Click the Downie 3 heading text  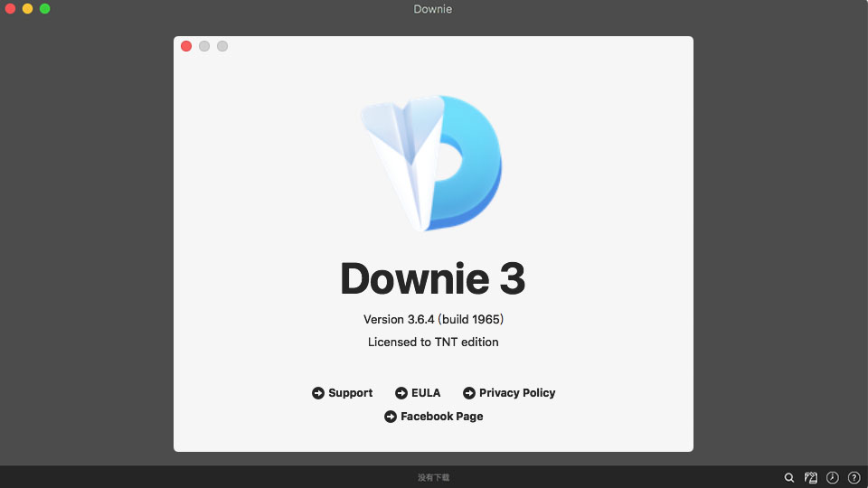pos(433,277)
